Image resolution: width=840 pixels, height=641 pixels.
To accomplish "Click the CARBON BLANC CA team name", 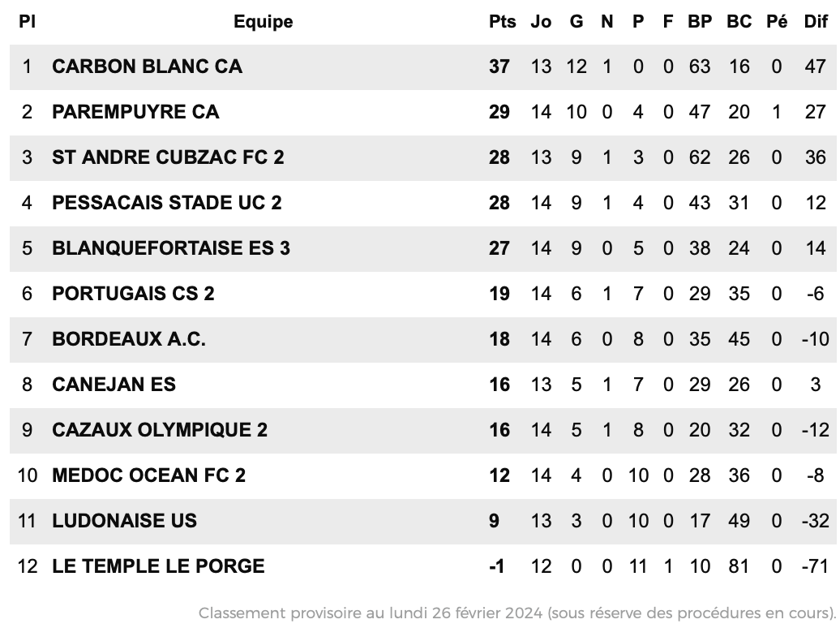I will click(147, 67).
